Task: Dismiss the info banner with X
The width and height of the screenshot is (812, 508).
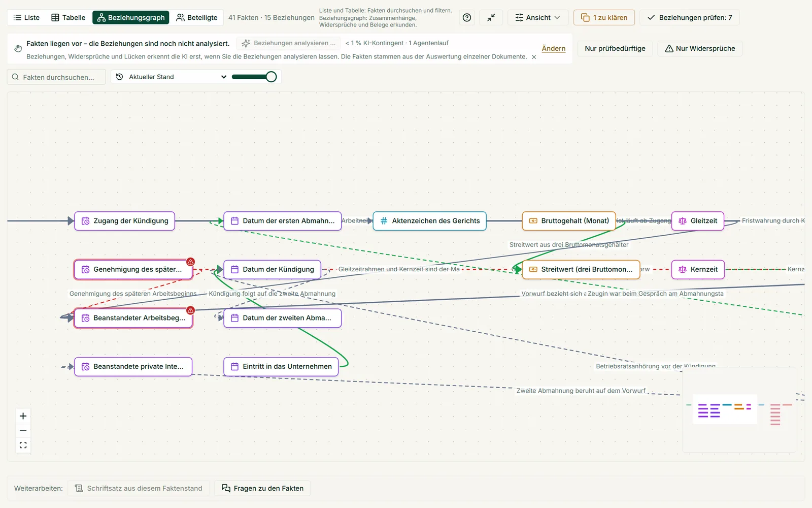Action: pyautogui.click(x=534, y=57)
